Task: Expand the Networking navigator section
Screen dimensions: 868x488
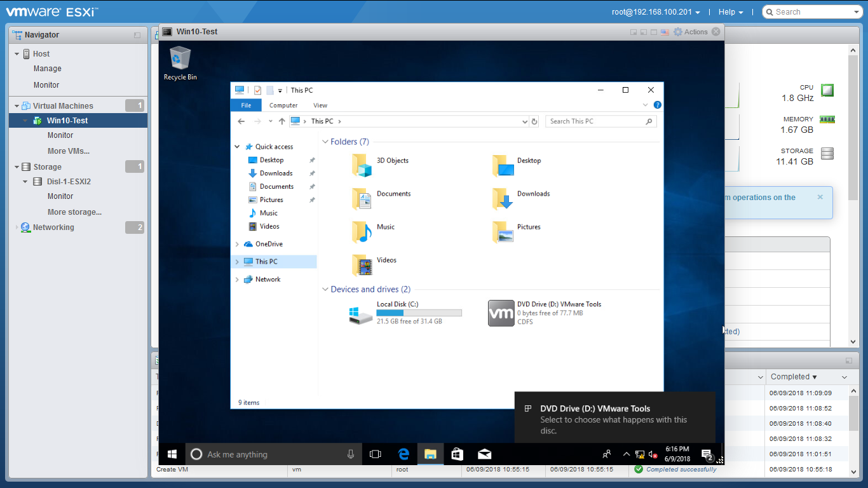Action: (x=17, y=227)
